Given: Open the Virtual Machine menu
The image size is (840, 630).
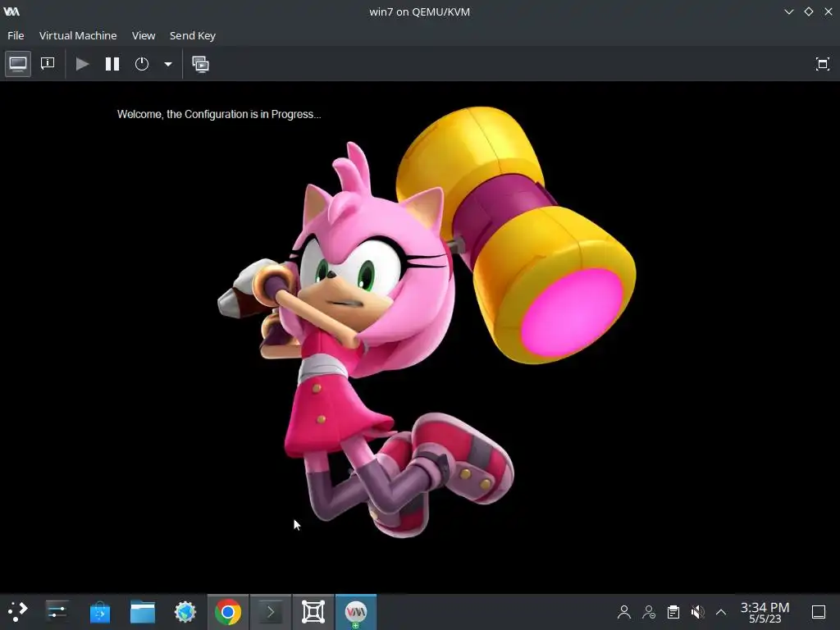Looking at the screenshot, I should point(78,35).
